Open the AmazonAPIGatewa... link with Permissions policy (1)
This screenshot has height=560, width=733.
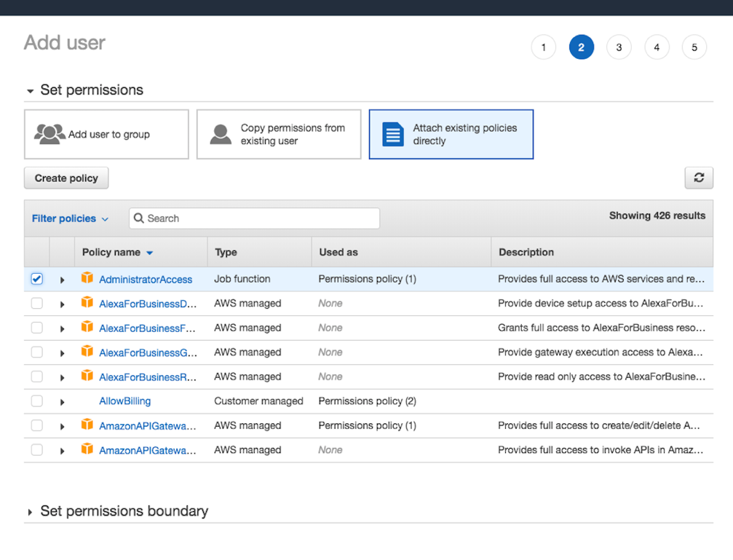point(148,426)
